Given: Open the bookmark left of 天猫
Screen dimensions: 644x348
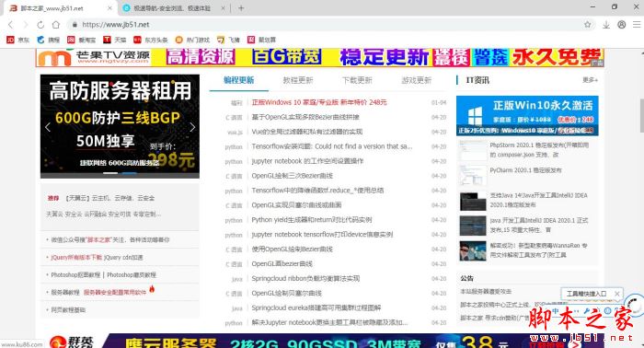Looking at the screenshot, I should point(81,40).
